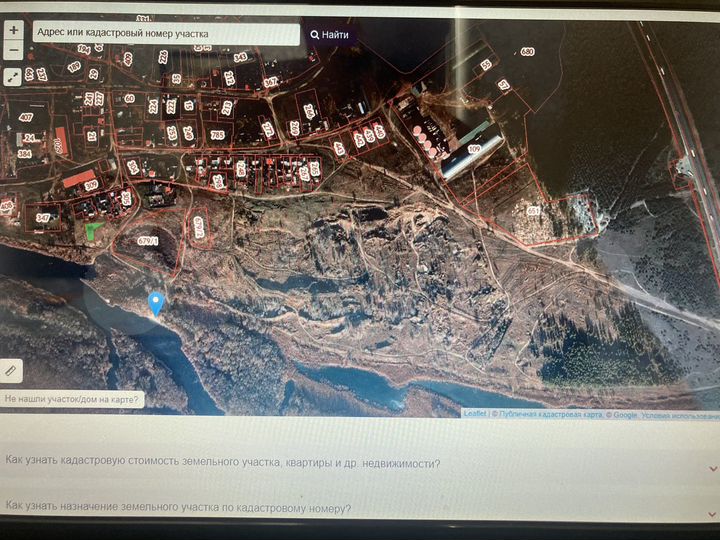The width and height of the screenshot is (720, 540).
Task: Toggle fullscreen map view
Action: 13,76
